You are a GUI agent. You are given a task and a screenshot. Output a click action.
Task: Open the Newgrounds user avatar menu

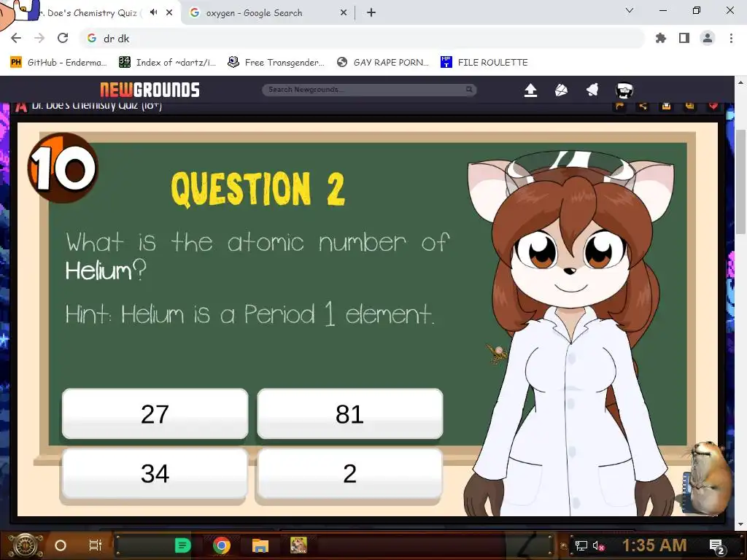tap(624, 90)
